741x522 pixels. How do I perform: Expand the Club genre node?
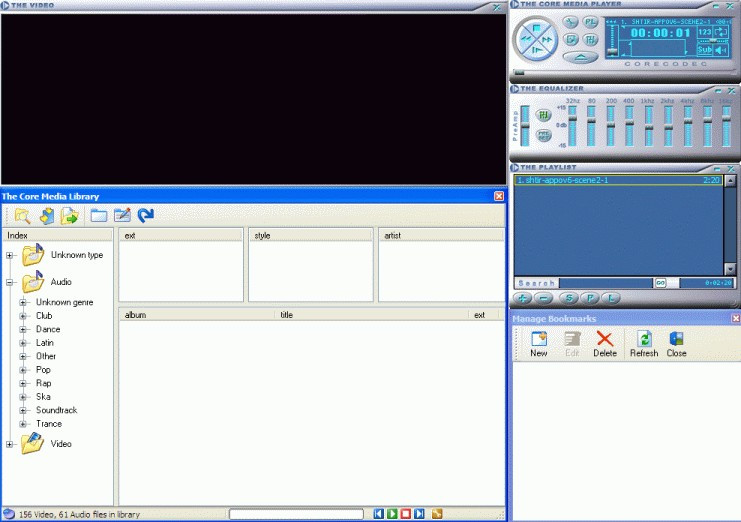click(23, 316)
